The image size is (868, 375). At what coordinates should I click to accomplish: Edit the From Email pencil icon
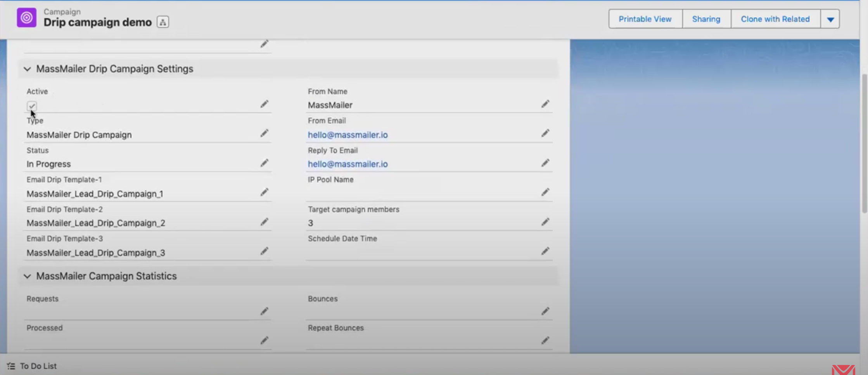click(545, 134)
